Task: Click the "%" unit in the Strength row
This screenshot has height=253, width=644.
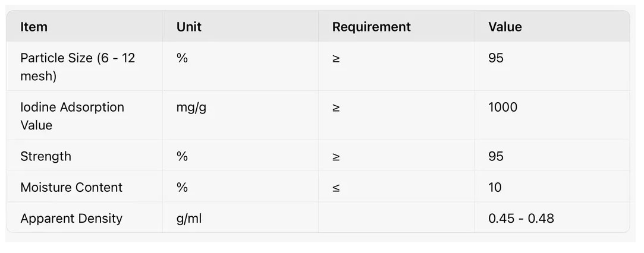Action: pyautogui.click(x=182, y=156)
